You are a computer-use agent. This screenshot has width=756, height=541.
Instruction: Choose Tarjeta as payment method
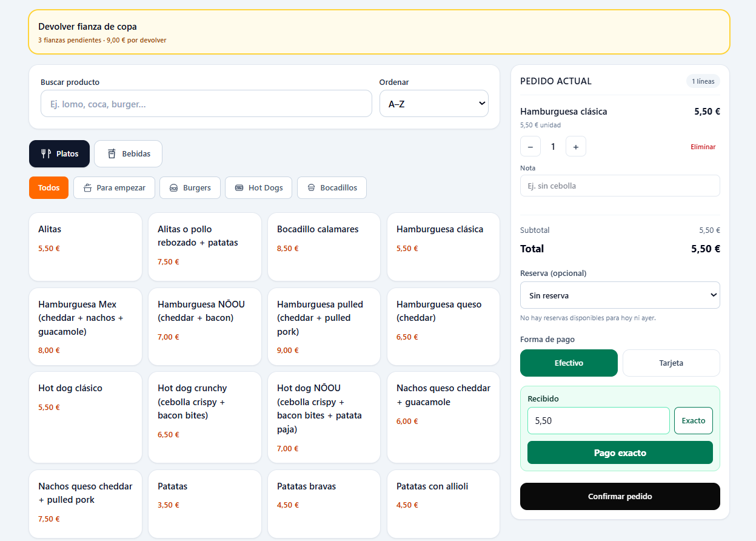(x=671, y=363)
